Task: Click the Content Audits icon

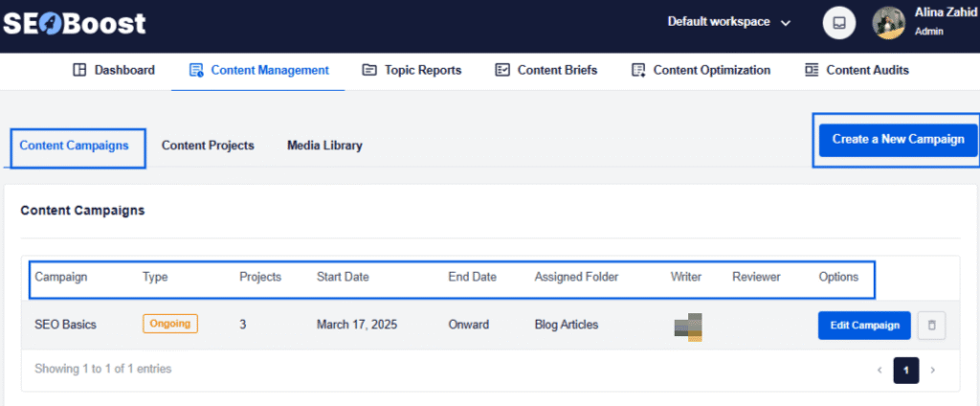Action: 812,70
